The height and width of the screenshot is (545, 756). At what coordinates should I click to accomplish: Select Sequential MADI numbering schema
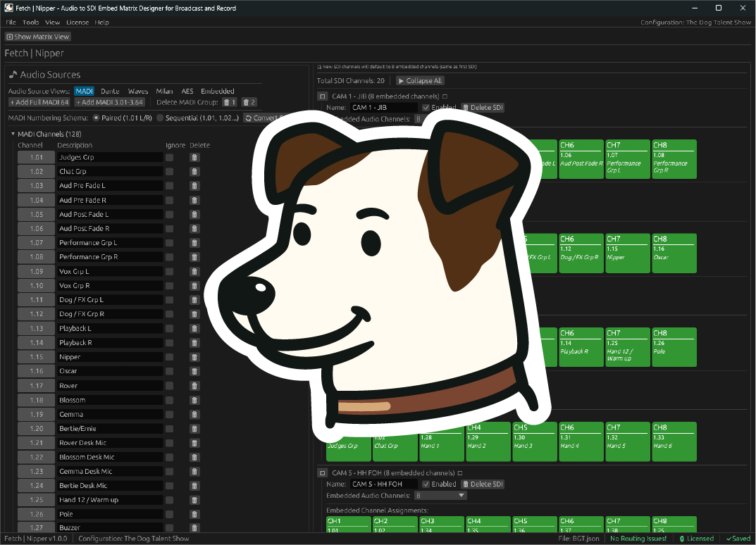tap(160, 118)
